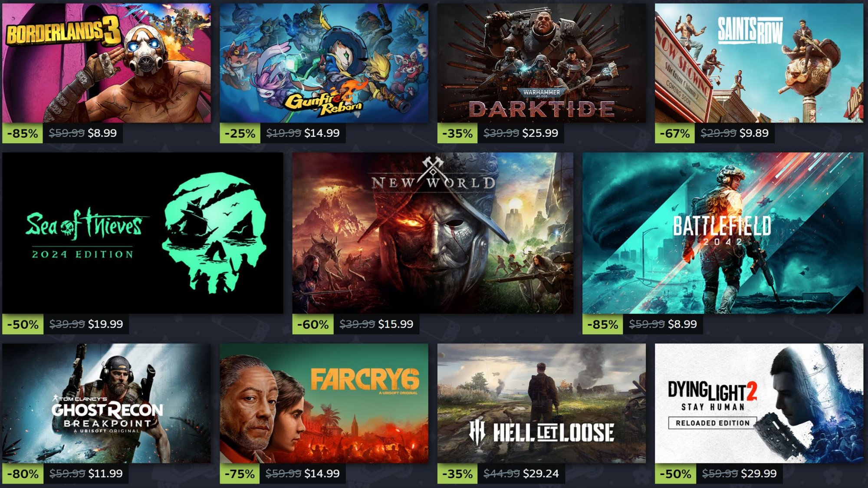Select the New World game artwork

[433, 233]
